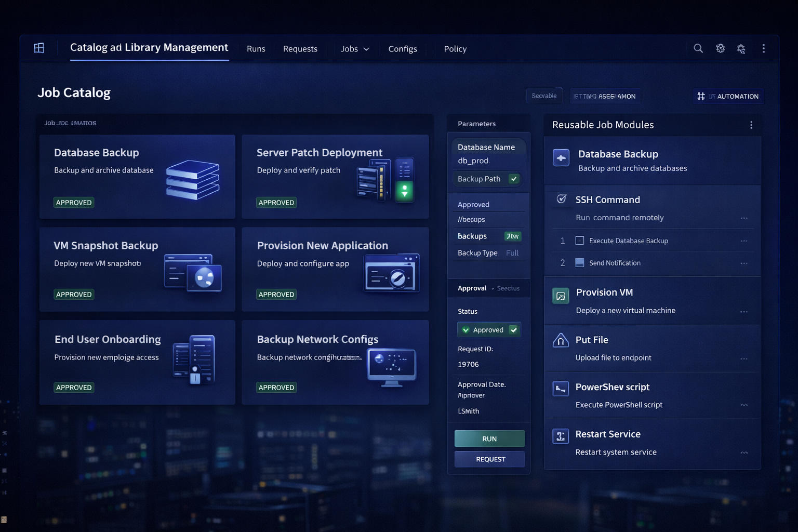Open Reusable Job Modules options menu
This screenshot has width=798, height=532.
pyautogui.click(x=751, y=125)
